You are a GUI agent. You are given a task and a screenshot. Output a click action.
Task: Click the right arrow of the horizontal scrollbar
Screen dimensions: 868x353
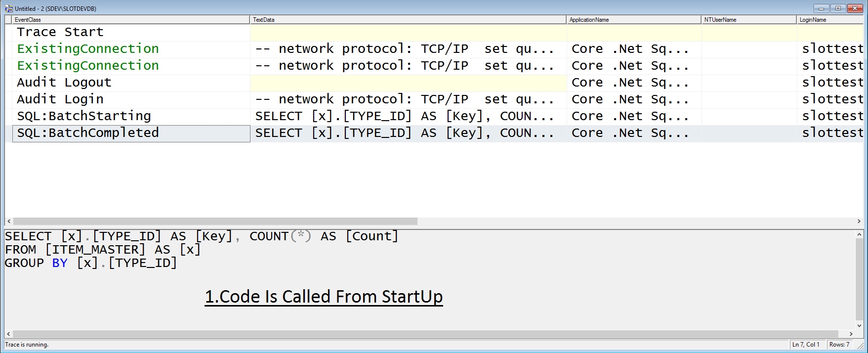(x=859, y=222)
